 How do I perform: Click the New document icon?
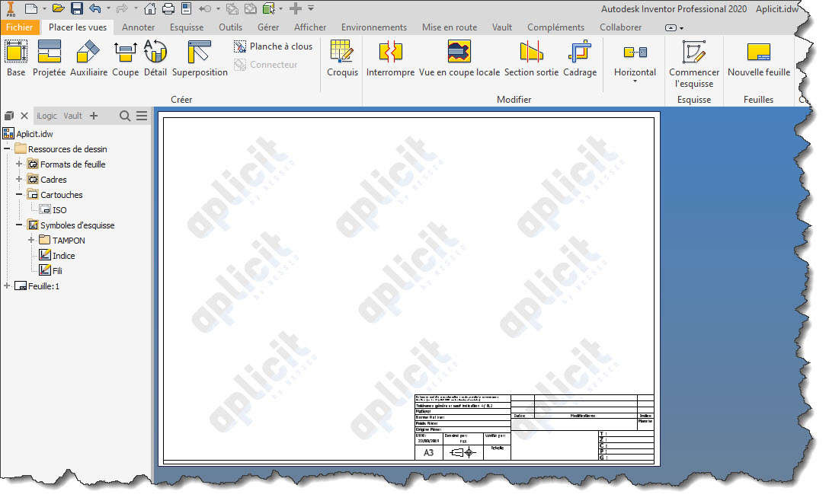[x=31, y=8]
